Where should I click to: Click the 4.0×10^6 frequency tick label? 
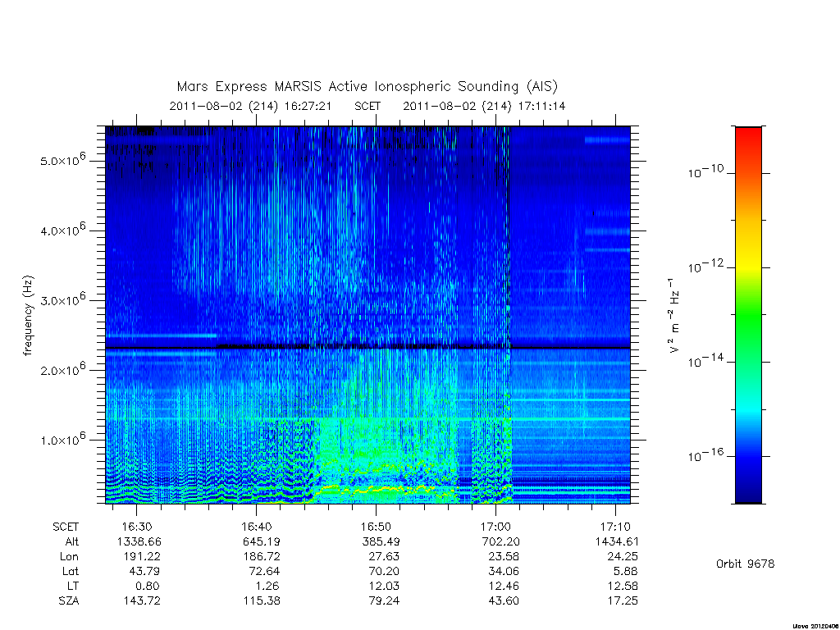(x=62, y=230)
